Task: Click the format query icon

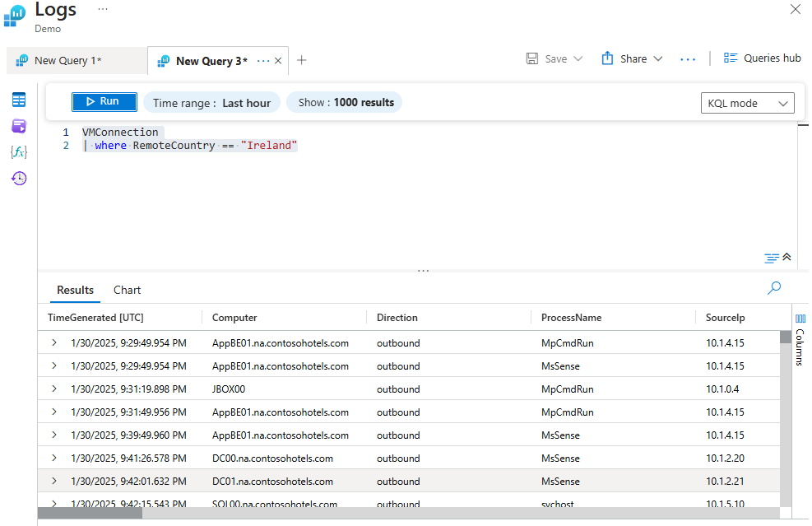Action: [x=772, y=258]
